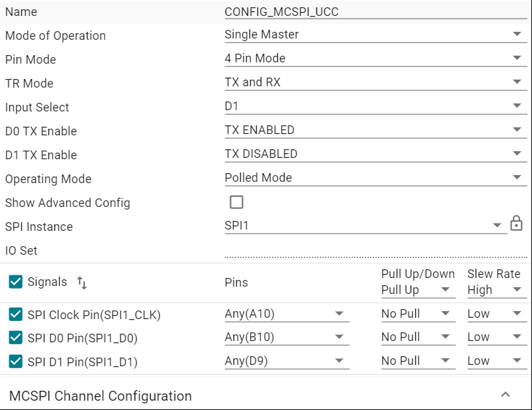Collapse MCSPI Channel Configuration via its chevron
Image resolution: width=532 pixels, height=410 pixels.
pyautogui.click(x=507, y=393)
